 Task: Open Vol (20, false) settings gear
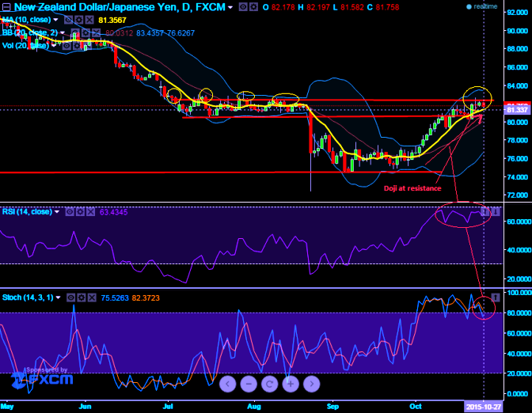[x=77, y=45]
